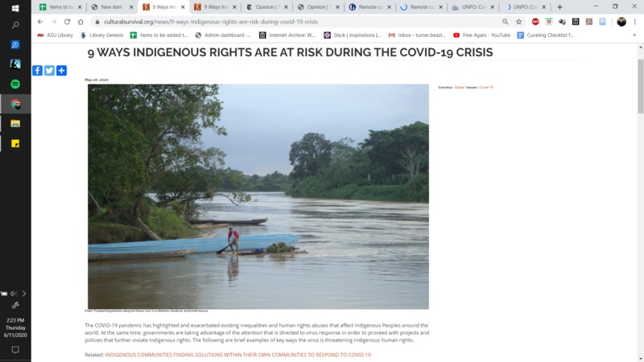Open Spotify from the taskbar
The width and height of the screenshot is (644, 362).
(x=15, y=84)
